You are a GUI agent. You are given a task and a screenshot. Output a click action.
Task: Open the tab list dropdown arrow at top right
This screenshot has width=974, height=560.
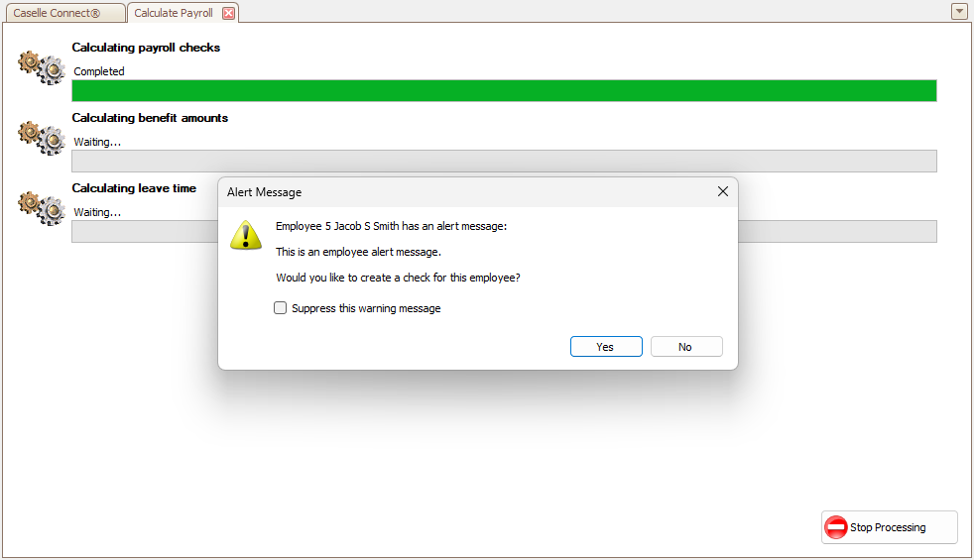(x=959, y=11)
